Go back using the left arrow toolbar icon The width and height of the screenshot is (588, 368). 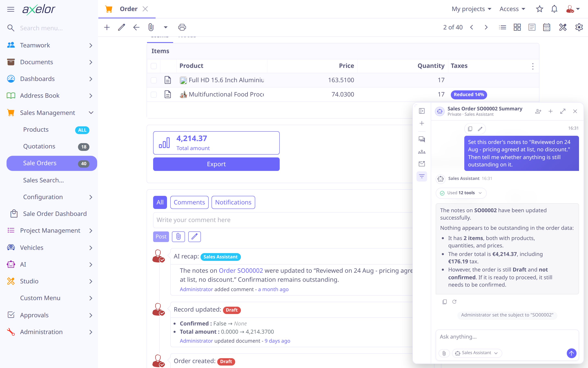pyautogui.click(x=136, y=27)
